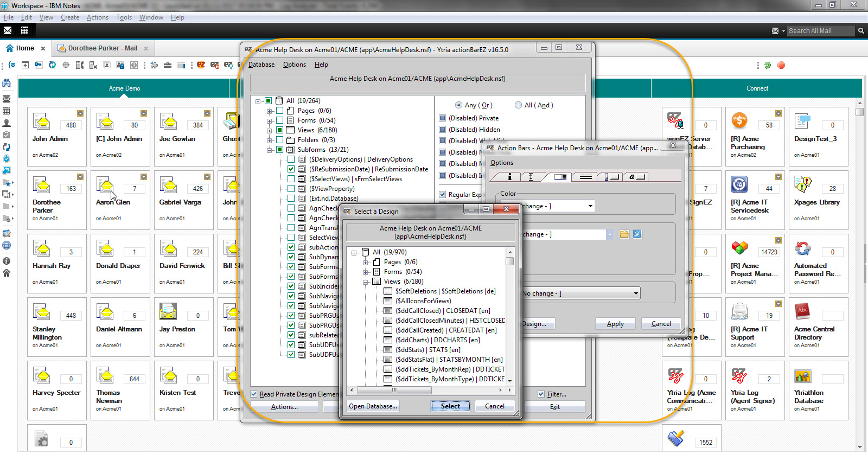This screenshot has width=868, height=454.
Task: Click the green refresh icon in right toolbar
Action: click(768, 65)
